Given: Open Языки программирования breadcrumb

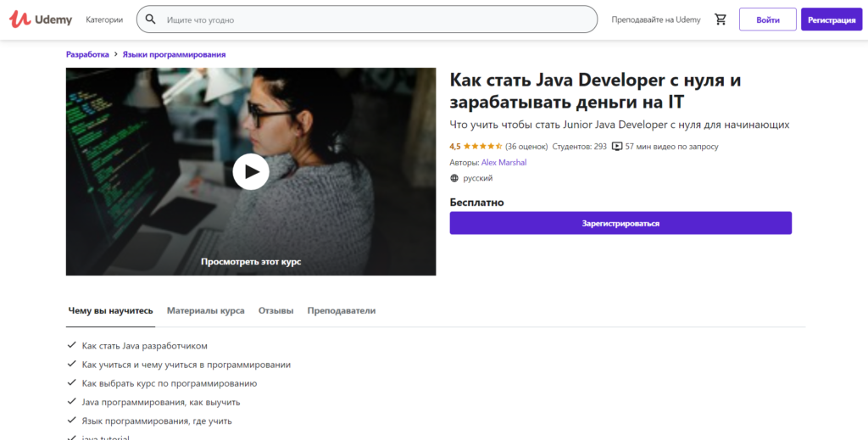Looking at the screenshot, I should tap(174, 54).
